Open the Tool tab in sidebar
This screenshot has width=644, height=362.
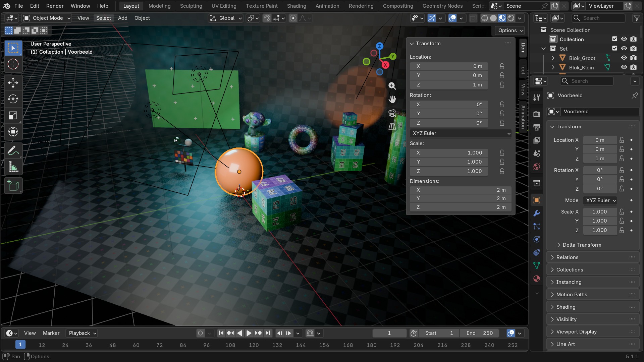(x=523, y=69)
